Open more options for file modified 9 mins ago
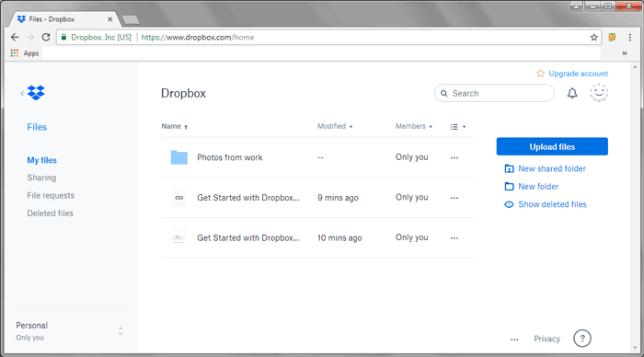644x357 pixels. (454, 198)
